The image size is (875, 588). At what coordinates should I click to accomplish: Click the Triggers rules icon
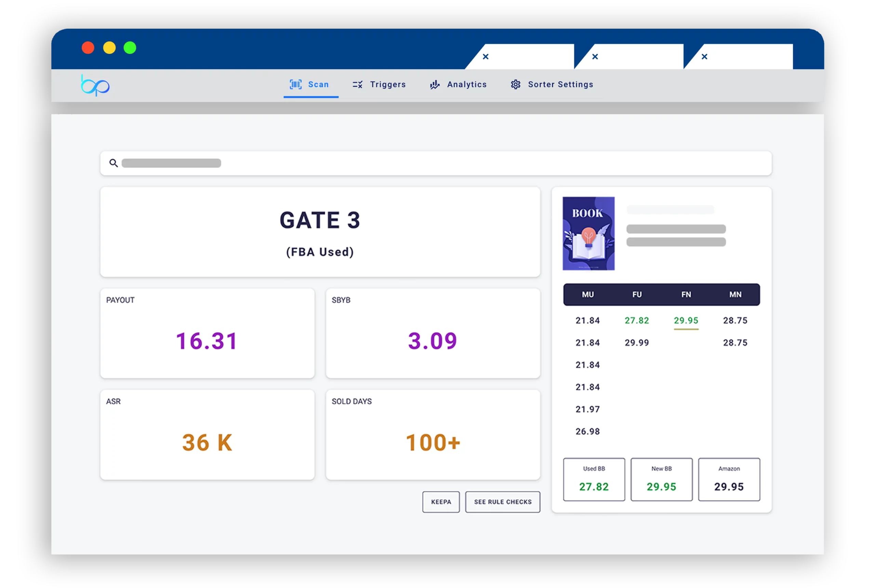coord(358,84)
